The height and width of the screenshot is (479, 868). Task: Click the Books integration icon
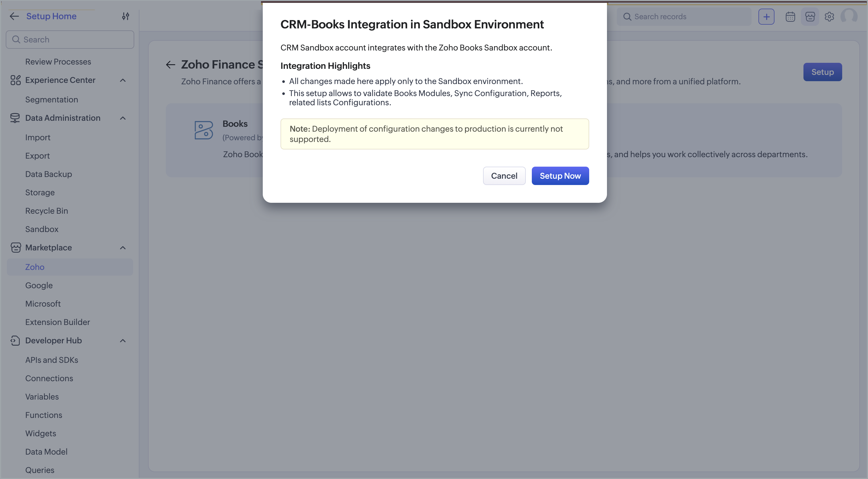point(204,130)
